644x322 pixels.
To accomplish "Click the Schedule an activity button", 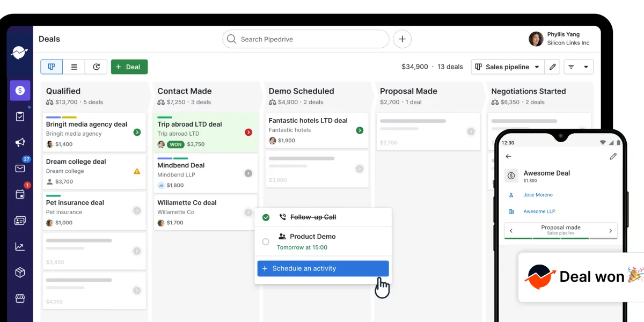I will [x=323, y=268].
